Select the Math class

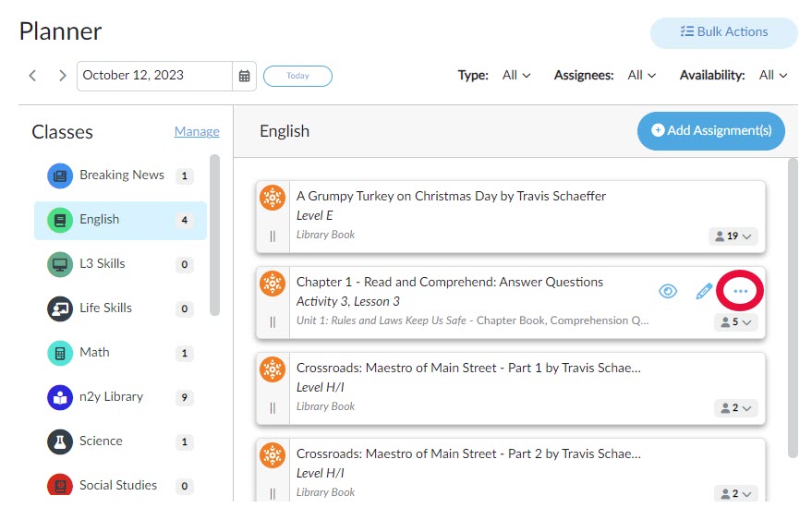click(120, 353)
